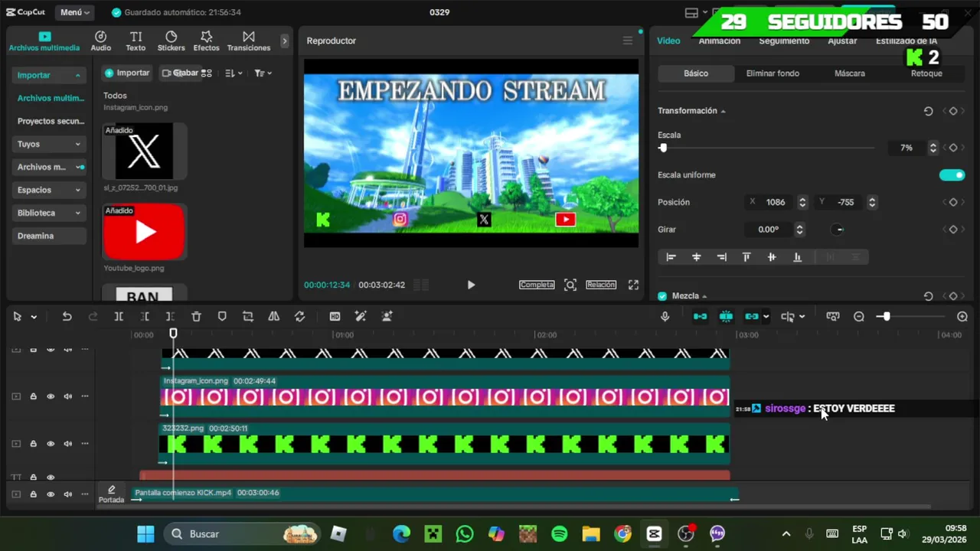Viewport: 980px width, 551px height.
Task: Click the Mirror flip icon in the timeline toolbar
Action: tap(273, 316)
